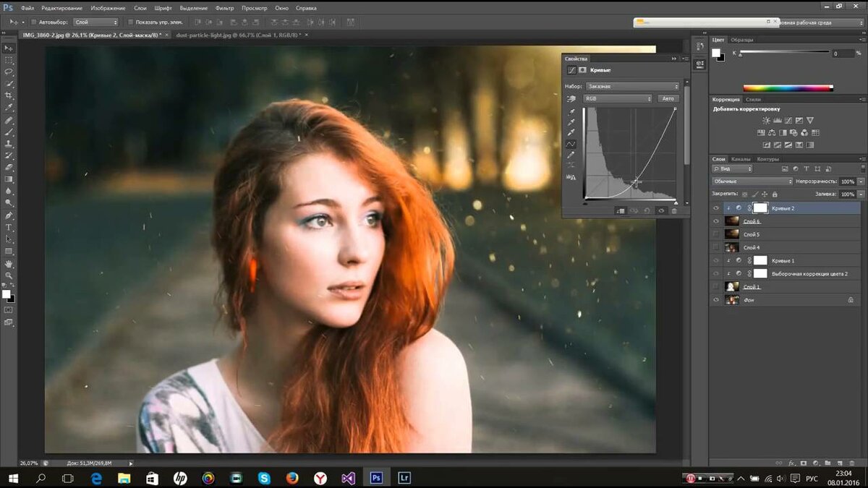Activate the Zoom magnifier tool
The image size is (868, 488).
click(9, 275)
